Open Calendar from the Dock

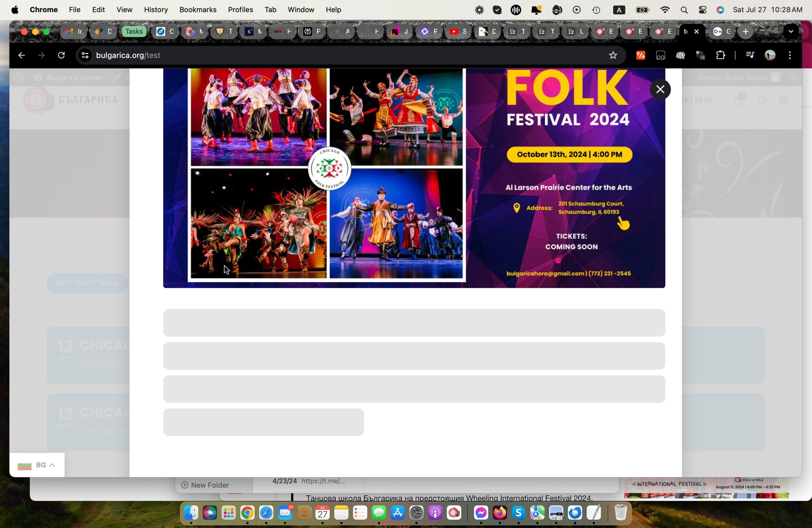point(322,513)
